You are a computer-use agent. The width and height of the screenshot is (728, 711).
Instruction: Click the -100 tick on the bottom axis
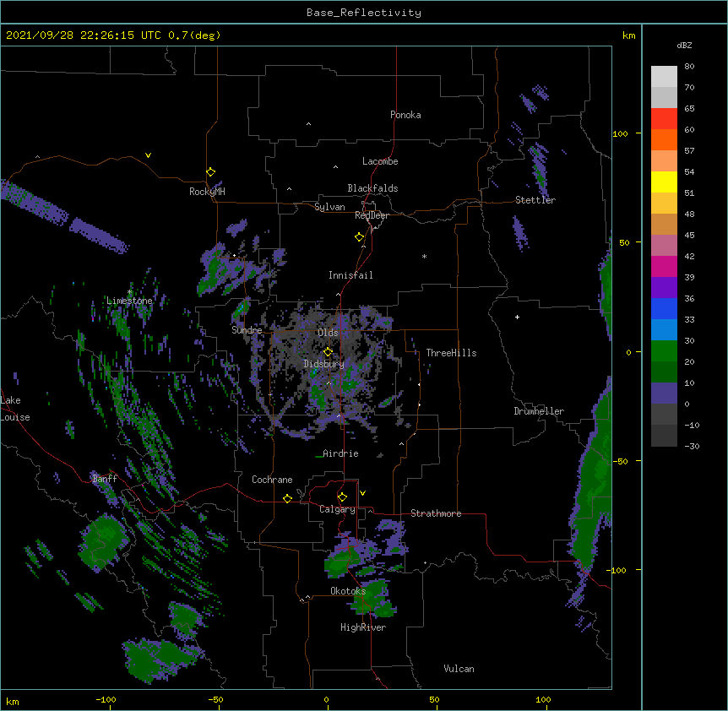pos(106,699)
